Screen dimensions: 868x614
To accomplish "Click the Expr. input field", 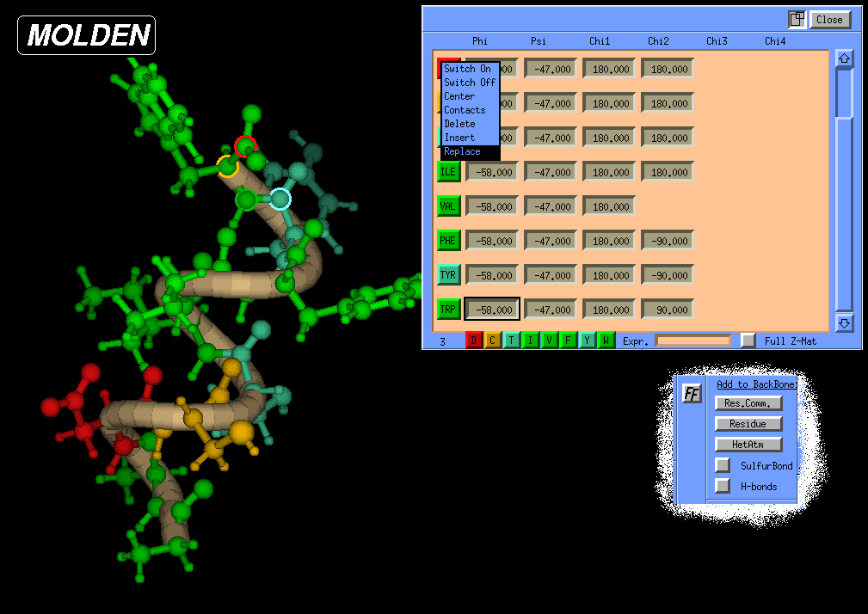I will coord(693,341).
